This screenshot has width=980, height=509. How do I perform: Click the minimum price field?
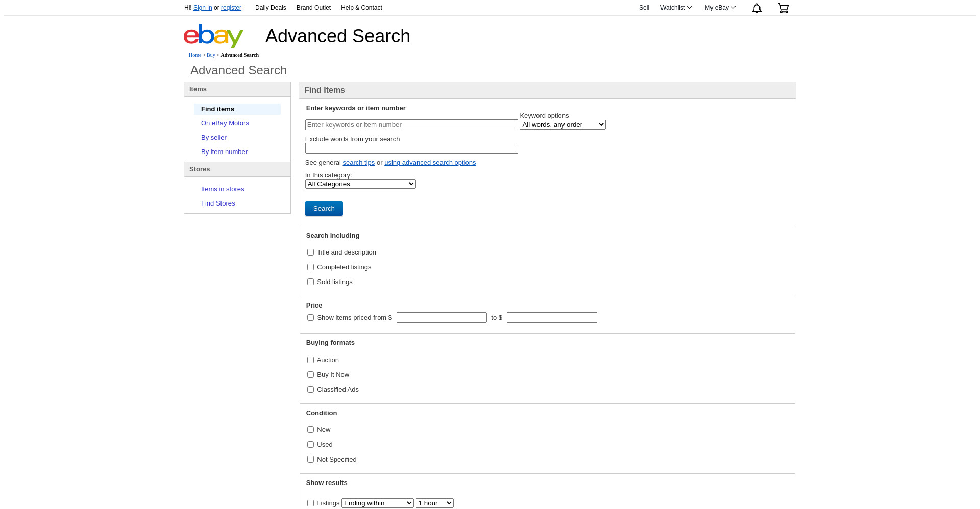tap(442, 318)
